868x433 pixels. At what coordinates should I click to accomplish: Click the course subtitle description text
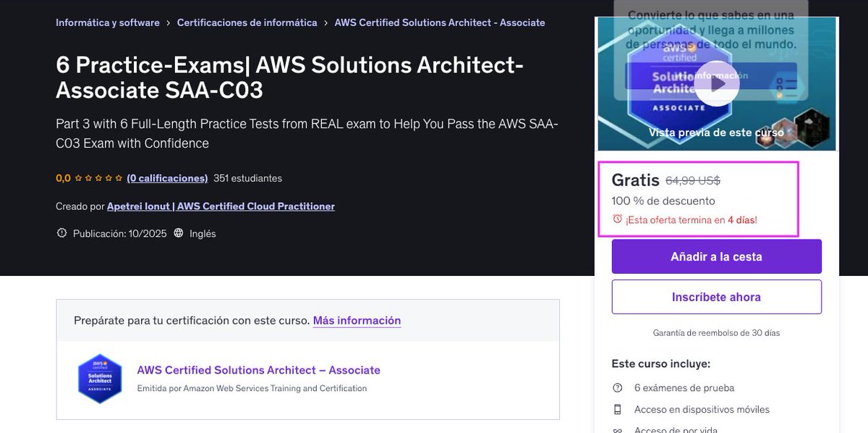click(307, 133)
